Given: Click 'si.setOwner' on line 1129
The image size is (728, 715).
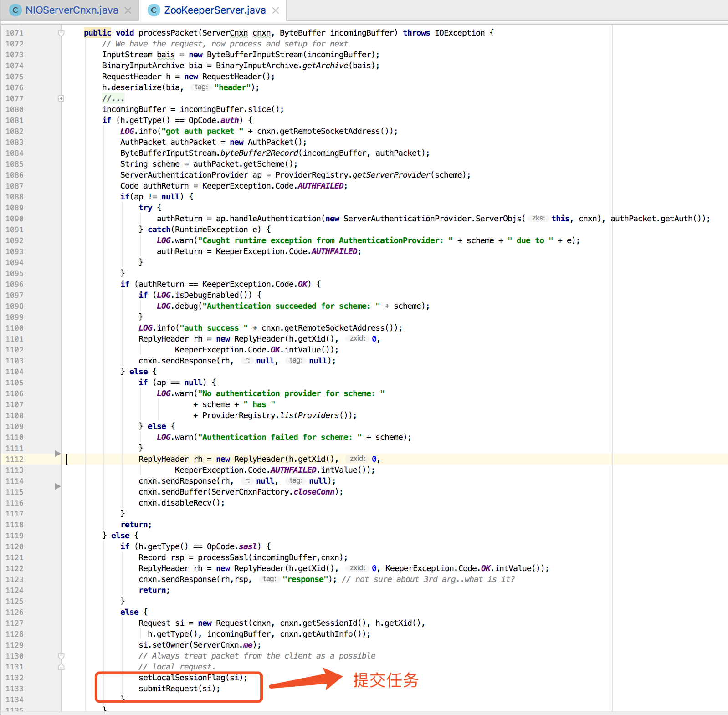Looking at the screenshot, I should click(164, 645).
